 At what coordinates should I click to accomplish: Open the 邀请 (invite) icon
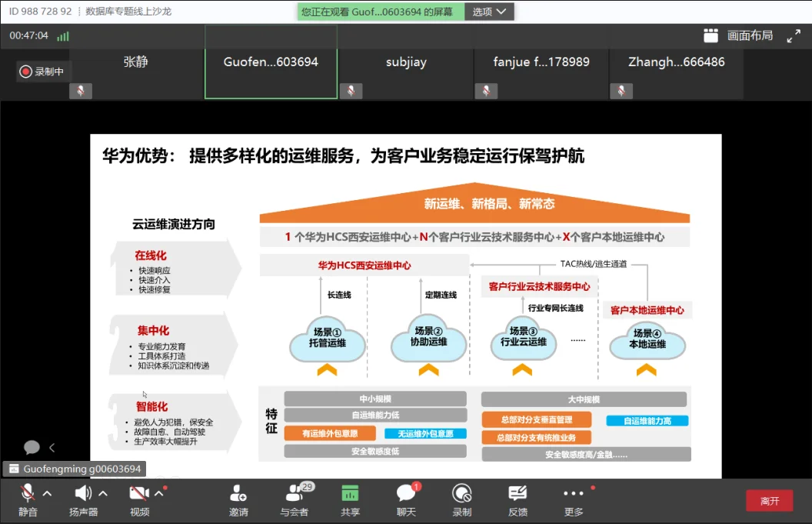click(x=238, y=494)
